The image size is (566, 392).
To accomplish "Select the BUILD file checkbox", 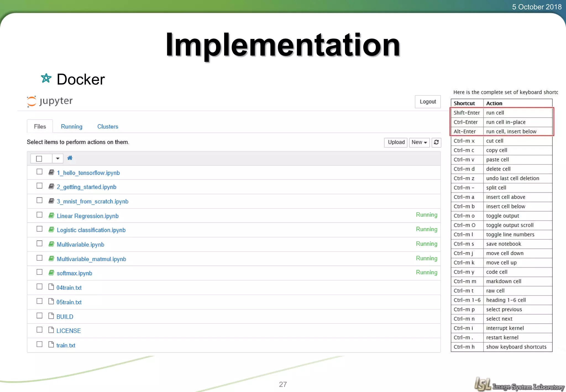I will click(40, 316).
